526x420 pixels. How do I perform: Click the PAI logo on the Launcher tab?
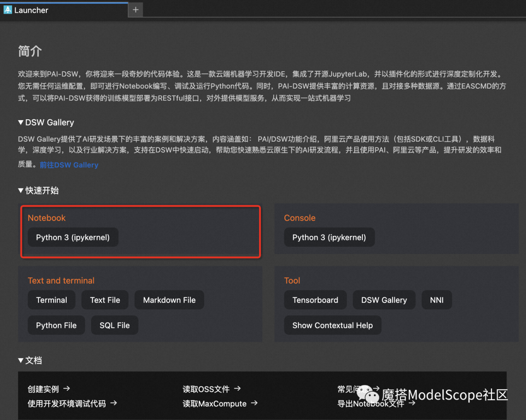point(7,9)
